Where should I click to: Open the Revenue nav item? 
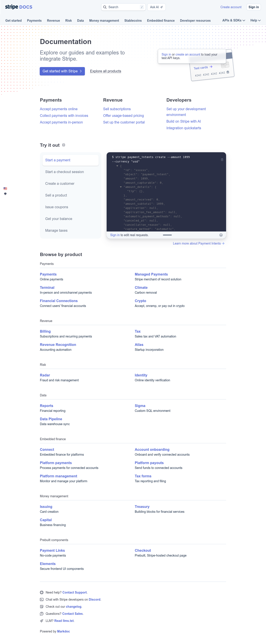pyautogui.click(x=53, y=21)
